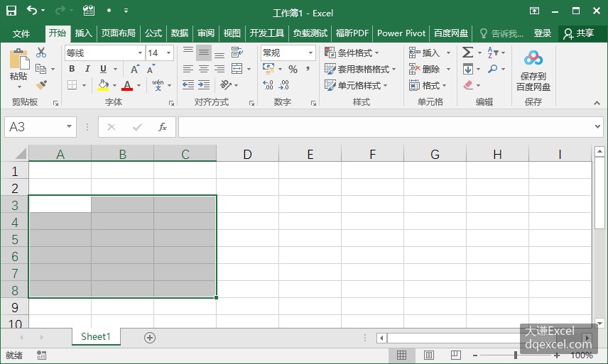The height and width of the screenshot is (364, 608).
Task: Open number format dropdown 常规
Action: [310, 53]
